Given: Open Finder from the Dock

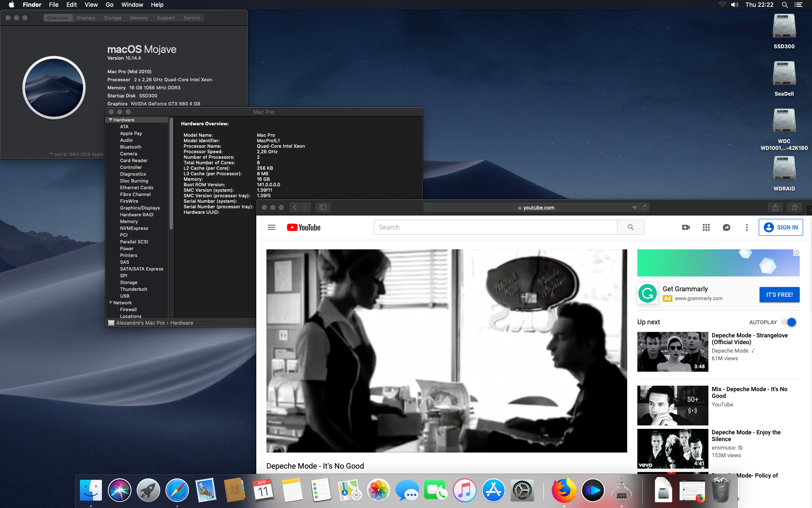Looking at the screenshot, I should point(91,491).
